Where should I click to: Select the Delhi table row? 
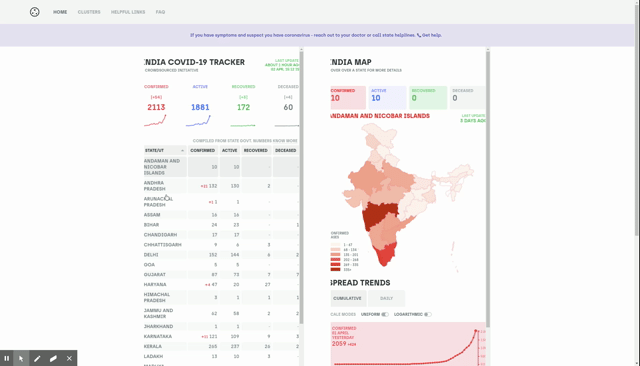pos(222,255)
